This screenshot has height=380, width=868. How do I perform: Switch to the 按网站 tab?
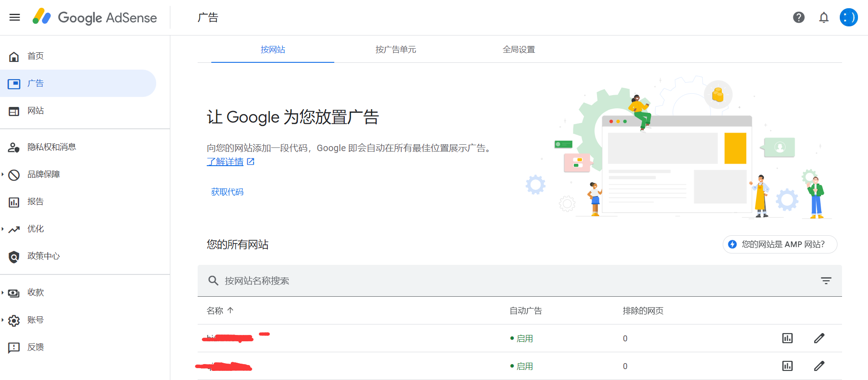tap(273, 49)
